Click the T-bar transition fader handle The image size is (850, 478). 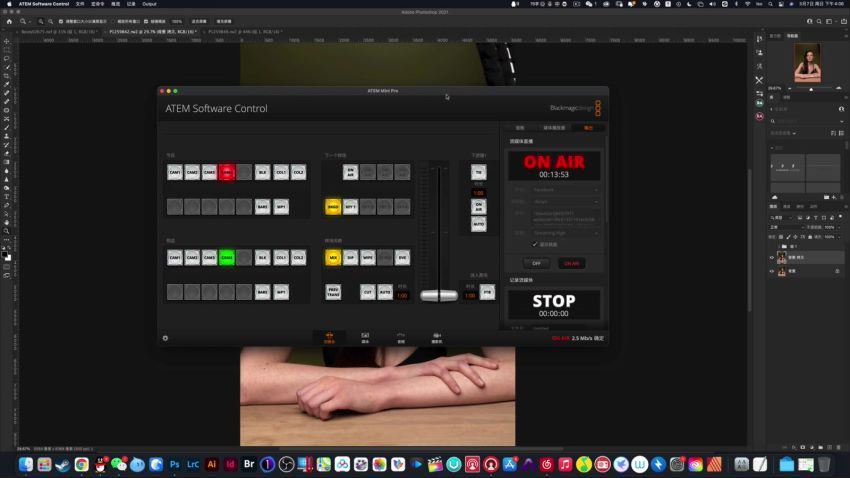(439, 295)
